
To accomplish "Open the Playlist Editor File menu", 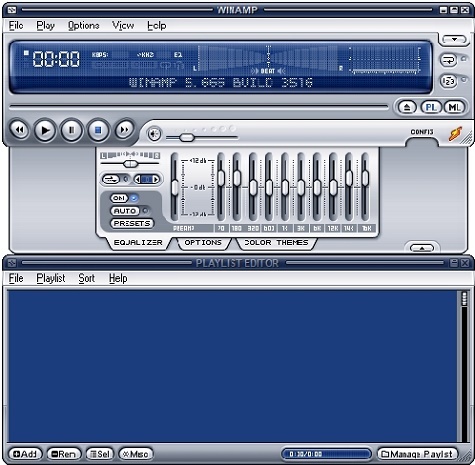I will (x=16, y=278).
